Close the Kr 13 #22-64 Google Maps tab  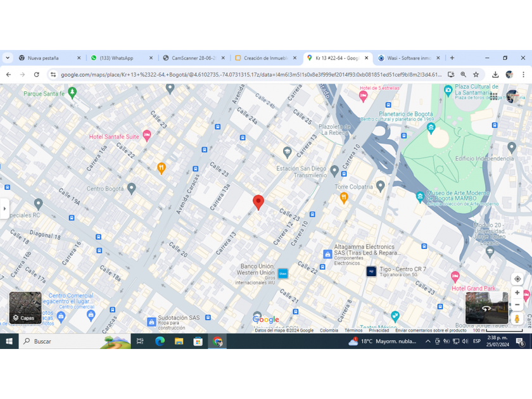[367, 58]
